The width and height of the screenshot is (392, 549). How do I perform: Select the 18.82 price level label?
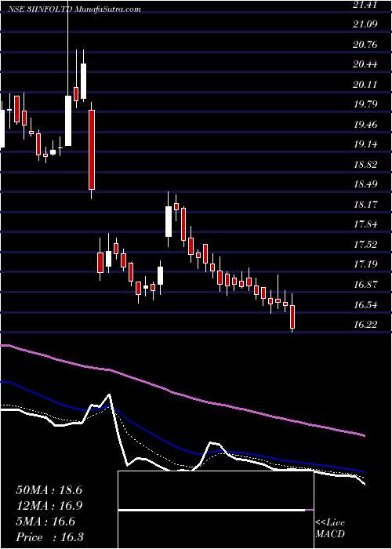(x=367, y=165)
